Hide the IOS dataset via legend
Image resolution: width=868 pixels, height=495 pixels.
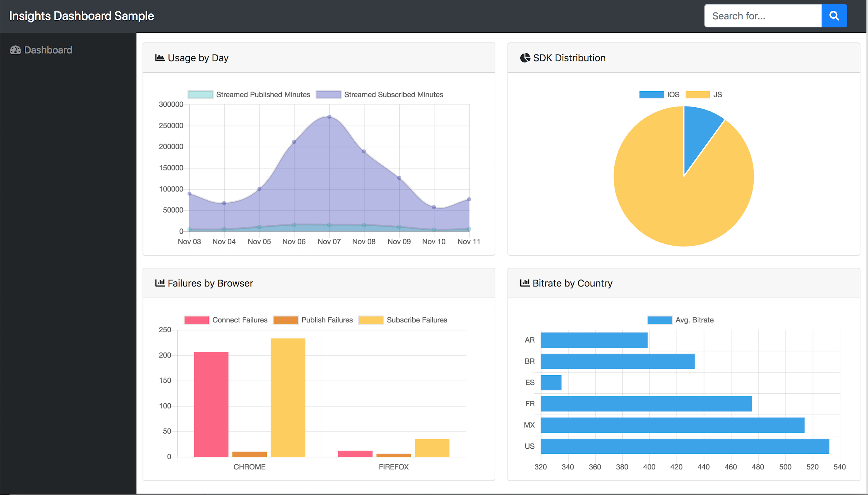point(659,94)
